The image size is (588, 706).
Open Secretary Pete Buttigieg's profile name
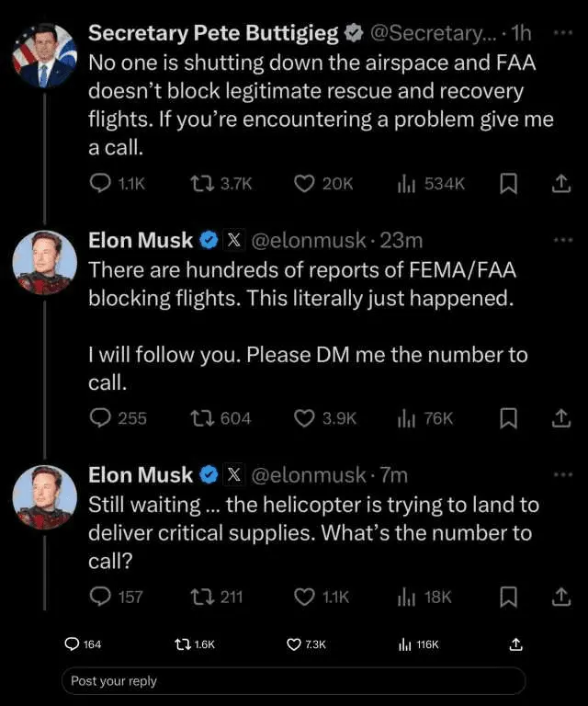[213, 34]
